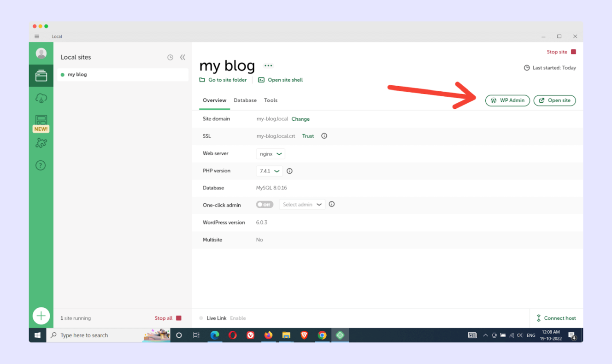
Task: Switch to the Overview tab
Action: tap(214, 100)
